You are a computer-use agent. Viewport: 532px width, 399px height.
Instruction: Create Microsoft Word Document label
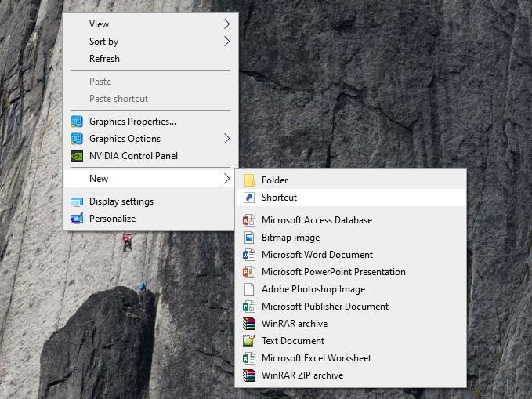(x=317, y=255)
